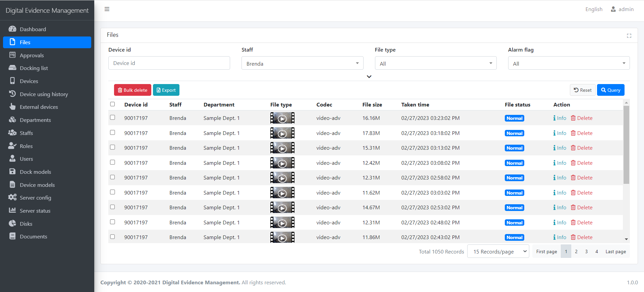This screenshot has width=644, height=292.
Task: Open the Disks pie chart icon
Action: (x=12, y=223)
